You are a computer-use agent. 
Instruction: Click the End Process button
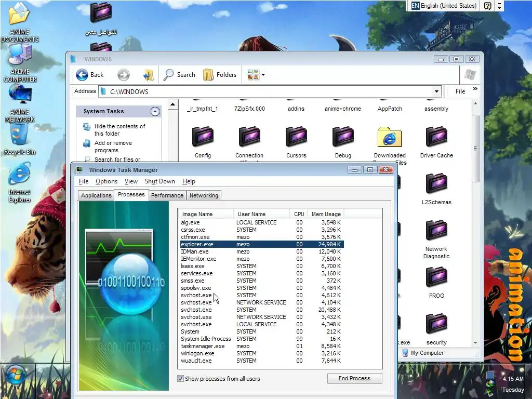[x=354, y=378]
